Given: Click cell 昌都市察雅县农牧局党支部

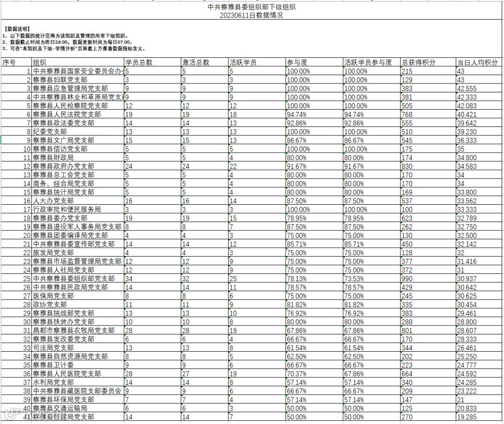Looking at the screenshot, I should coord(78,331).
